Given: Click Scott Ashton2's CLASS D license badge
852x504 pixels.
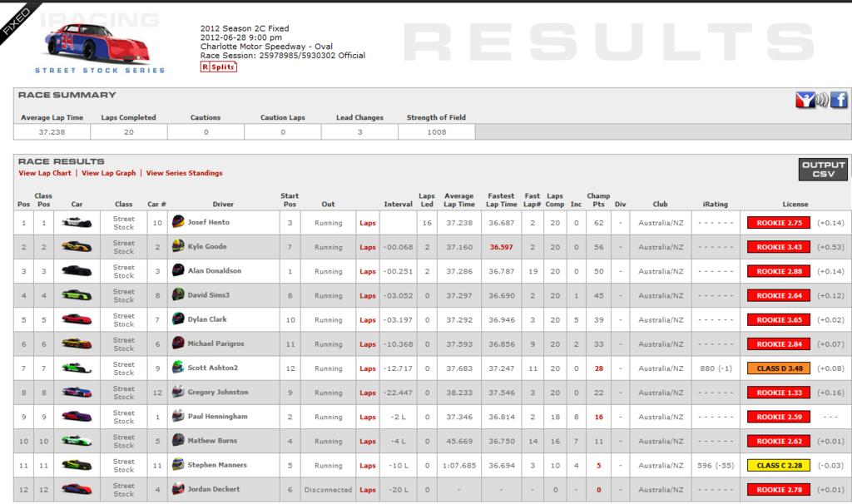Looking at the screenshot, I should click(777, 368).
